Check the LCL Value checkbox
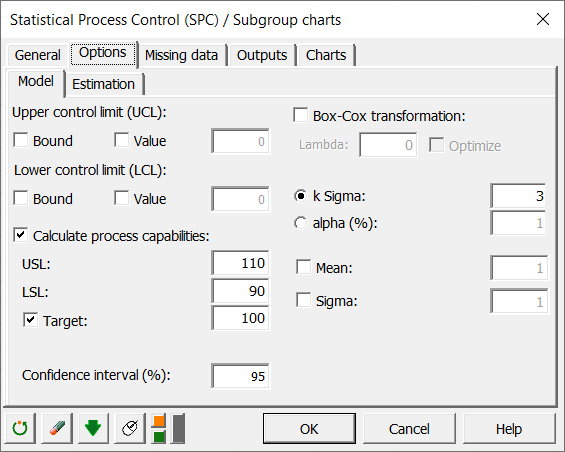 (x=121, y=198)
